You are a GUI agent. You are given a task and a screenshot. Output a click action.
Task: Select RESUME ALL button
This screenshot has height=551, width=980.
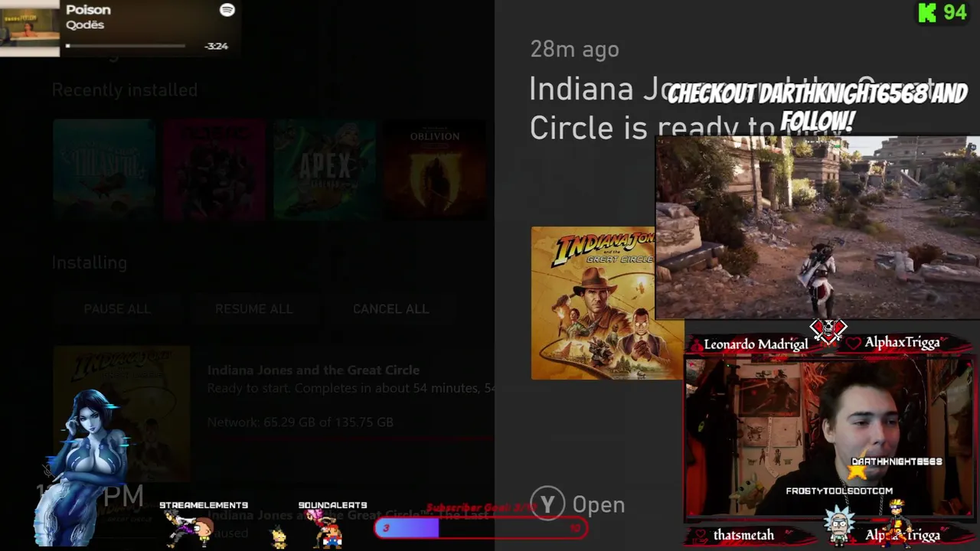[x=253, y=309]
